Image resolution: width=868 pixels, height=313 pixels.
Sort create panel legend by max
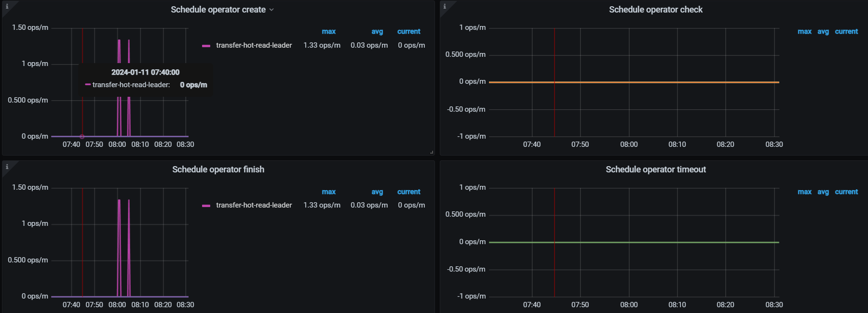click(328, 31)
